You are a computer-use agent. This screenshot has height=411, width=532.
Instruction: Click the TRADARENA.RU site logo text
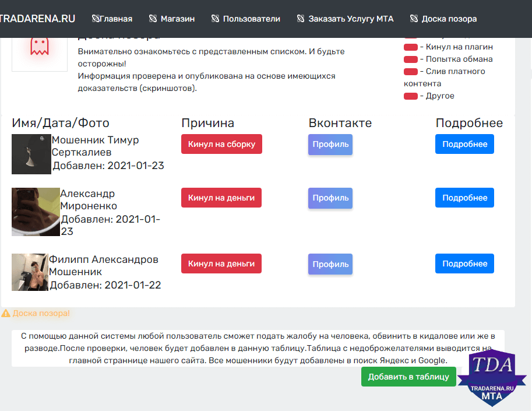coord(37,19)
